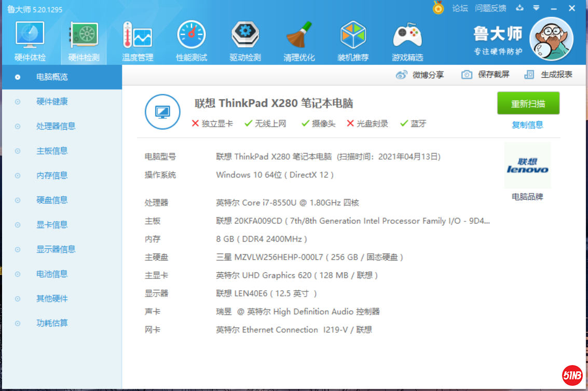Open 性能测试 speedometer icon

pyautogui.click(x=191, y=36)
